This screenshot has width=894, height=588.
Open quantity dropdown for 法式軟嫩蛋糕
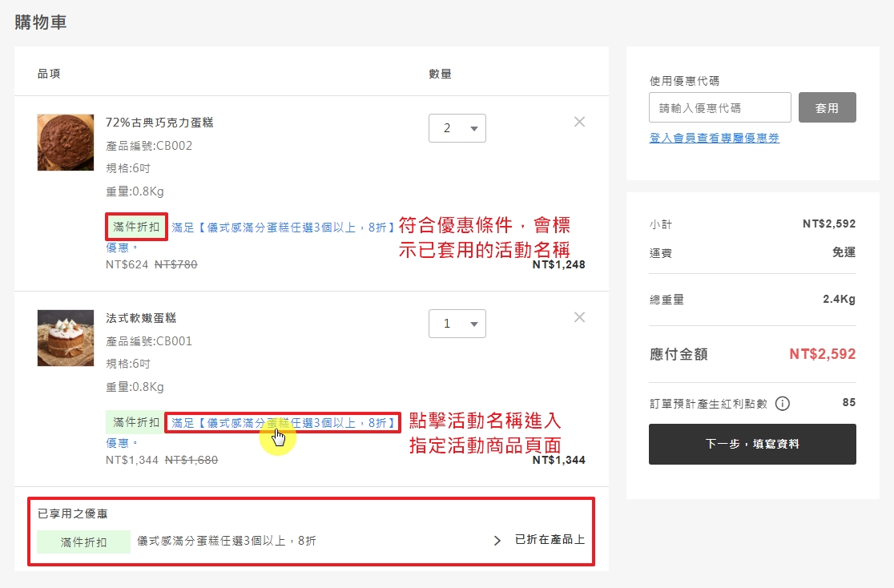point(457,324)
